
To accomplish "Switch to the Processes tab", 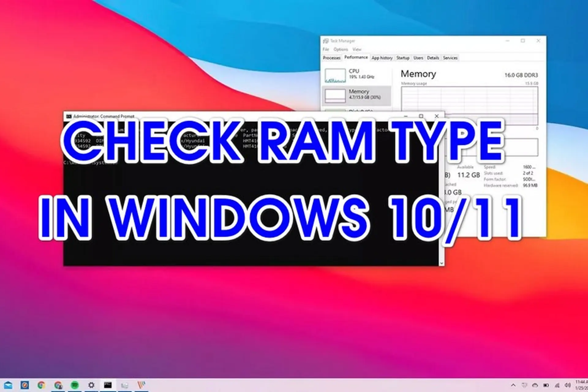I will click(x=332, y=58).
